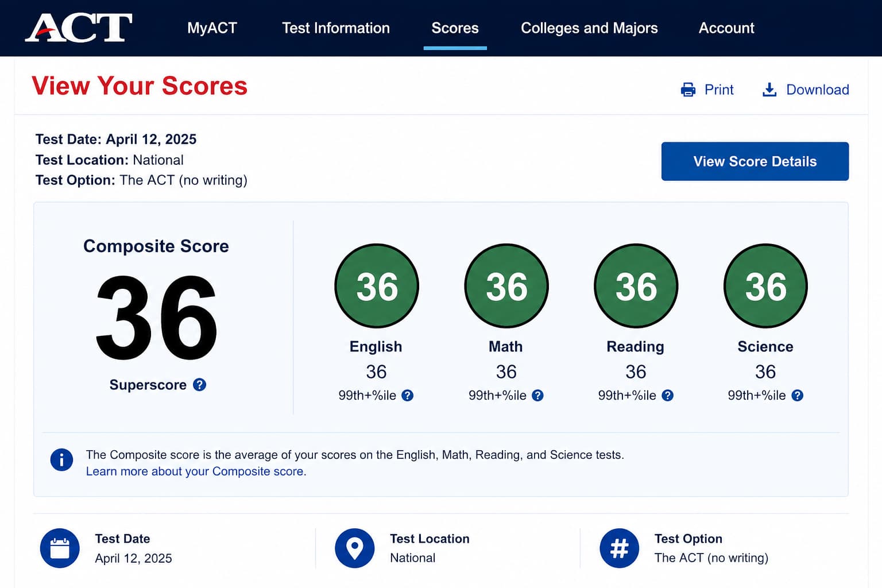
Task: Click the Composite Score heading
Action: point(156,246)
